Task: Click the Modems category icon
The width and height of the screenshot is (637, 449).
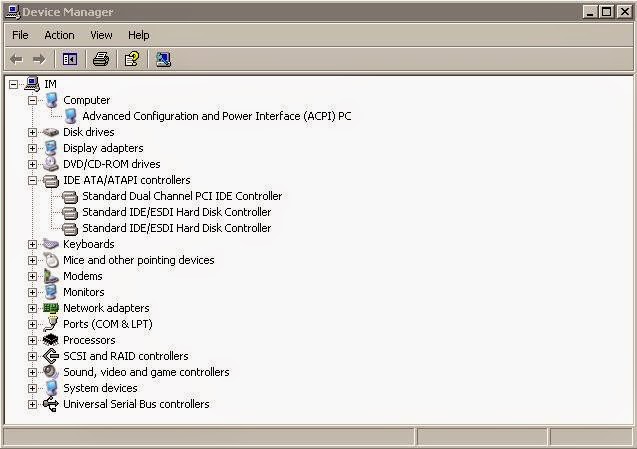Action: point(51,276)
